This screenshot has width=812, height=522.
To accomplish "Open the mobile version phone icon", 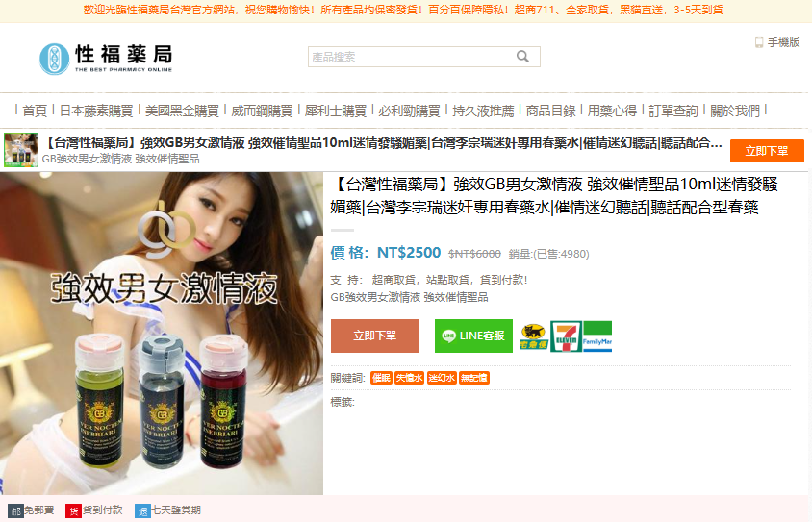I will tap(759, 42).
